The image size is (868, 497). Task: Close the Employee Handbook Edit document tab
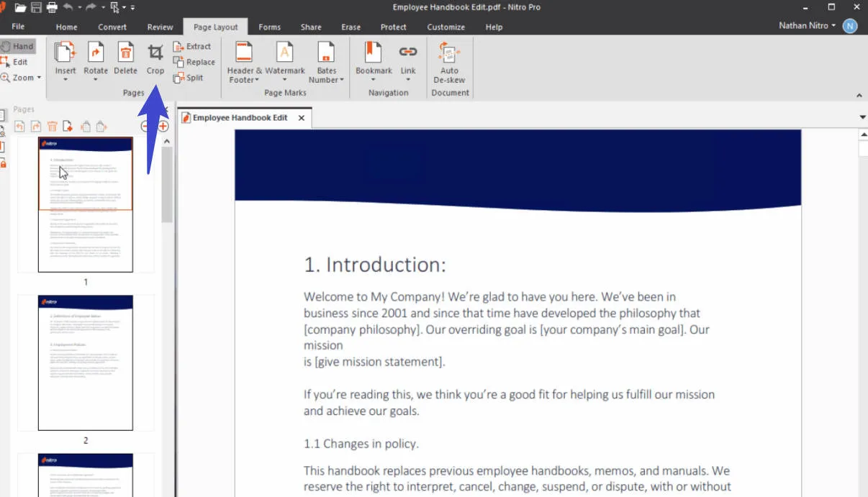(302, 118)
